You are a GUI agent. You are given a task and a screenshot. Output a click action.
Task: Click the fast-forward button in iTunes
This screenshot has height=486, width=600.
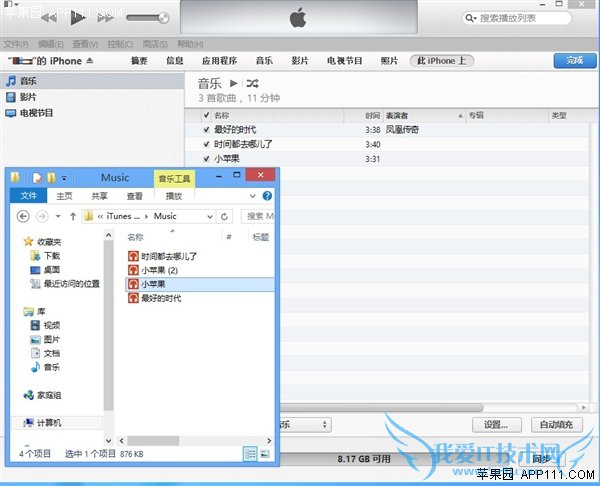(106, 18)
